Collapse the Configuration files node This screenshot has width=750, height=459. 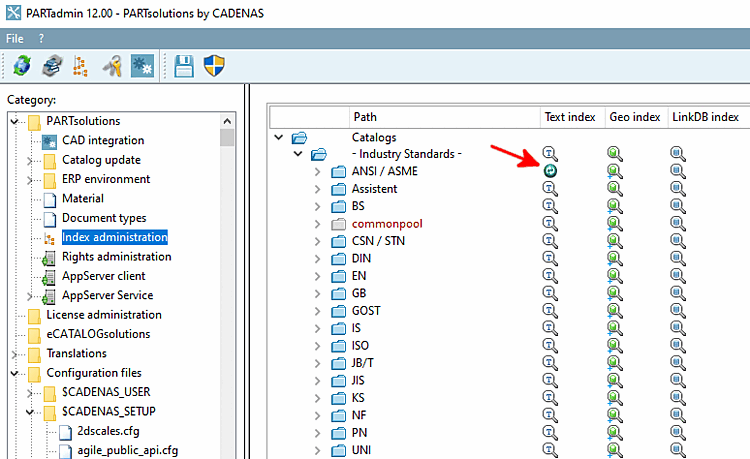point(14,373)
